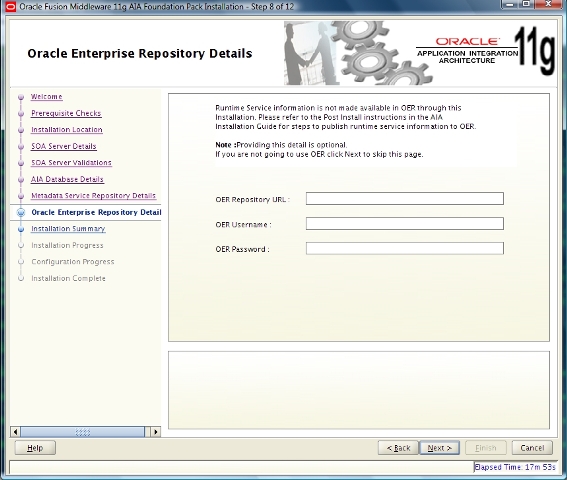Open SOA Server Details step

[x=64, y=146]
